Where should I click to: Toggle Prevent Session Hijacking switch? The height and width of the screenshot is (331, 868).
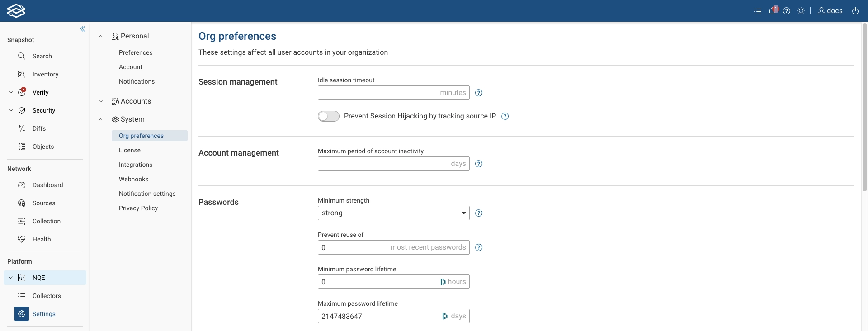[329, 116]
